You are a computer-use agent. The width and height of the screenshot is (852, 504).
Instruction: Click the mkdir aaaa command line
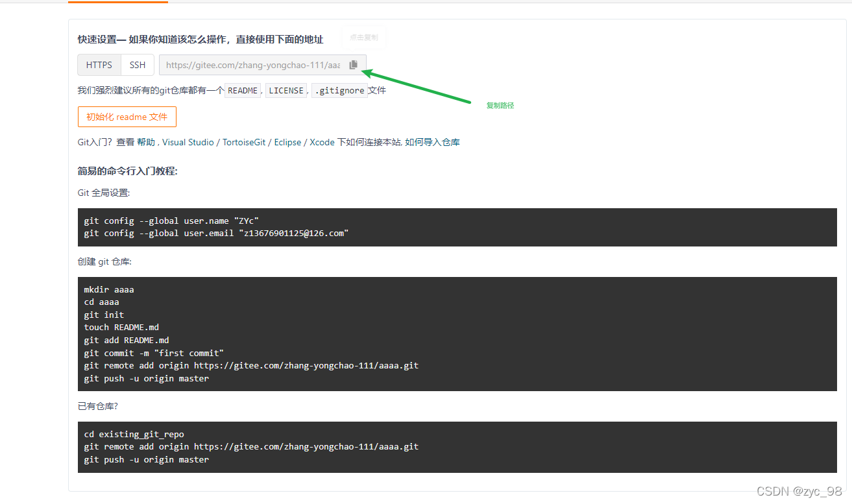pos(109,289)
